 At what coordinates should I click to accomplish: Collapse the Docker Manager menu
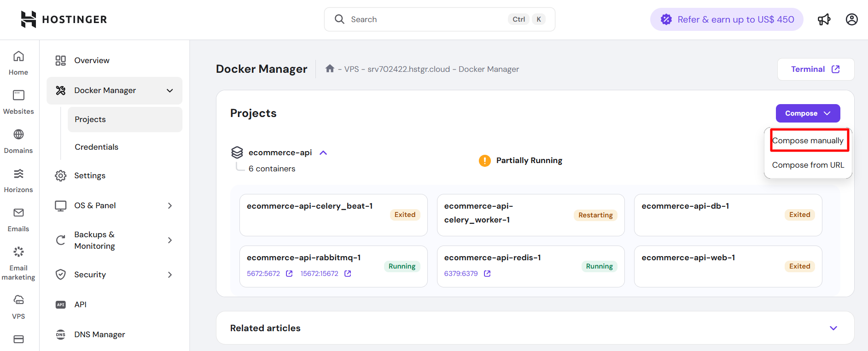click(170, 90)
